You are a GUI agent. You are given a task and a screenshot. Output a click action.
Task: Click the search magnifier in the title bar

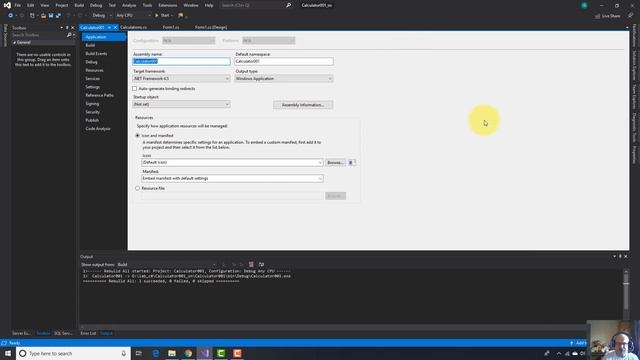click(289, 5)
